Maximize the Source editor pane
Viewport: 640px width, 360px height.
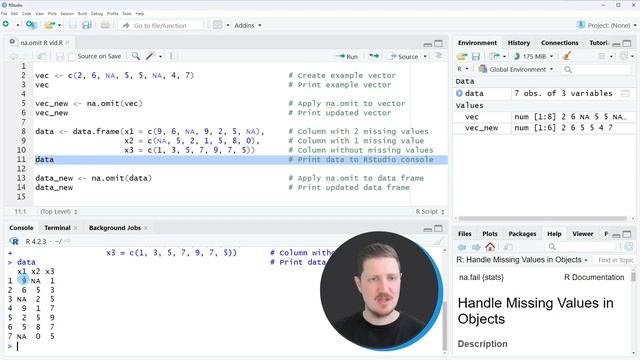(438, 43)
